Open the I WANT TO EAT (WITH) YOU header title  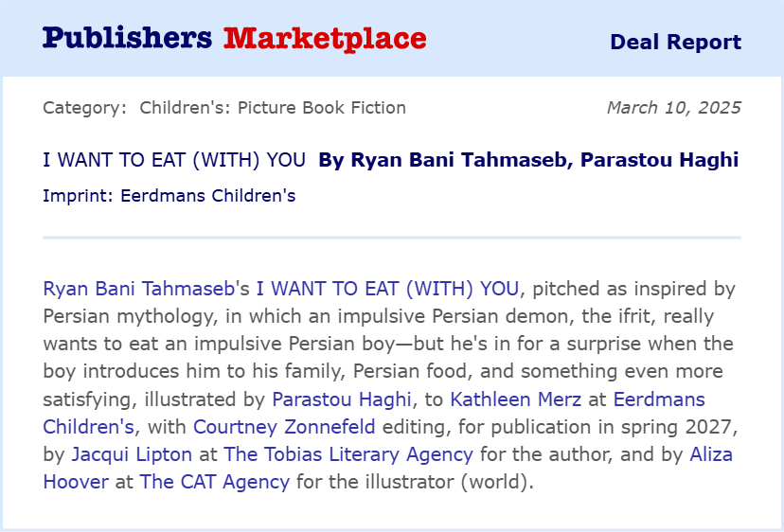click(174, 160)
